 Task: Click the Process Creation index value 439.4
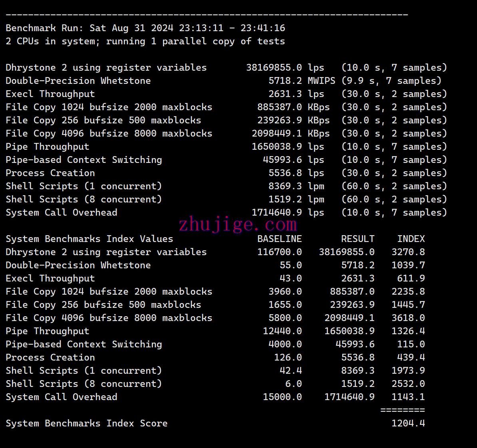411,357
